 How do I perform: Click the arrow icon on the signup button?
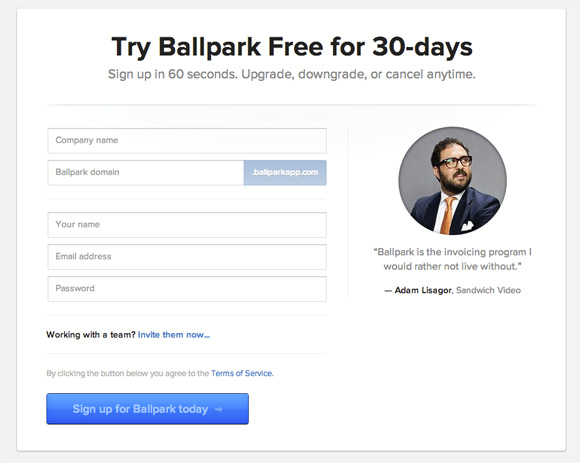click(219, 409)
